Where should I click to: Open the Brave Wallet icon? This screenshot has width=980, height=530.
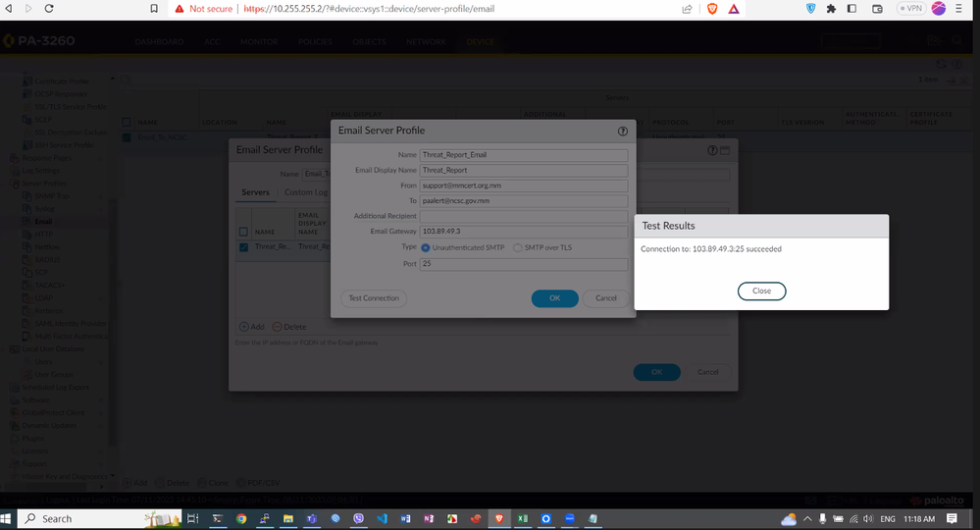pyautogui.click(x=877, y=9)
